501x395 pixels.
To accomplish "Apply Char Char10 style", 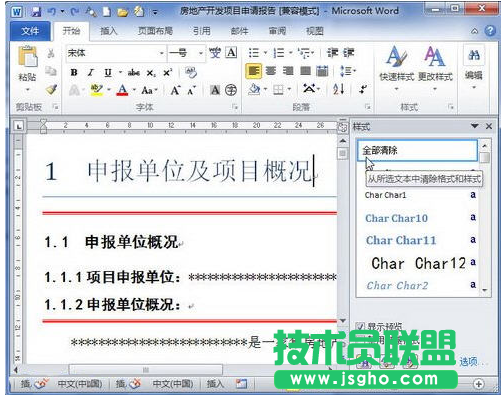I will coord(418,218).
